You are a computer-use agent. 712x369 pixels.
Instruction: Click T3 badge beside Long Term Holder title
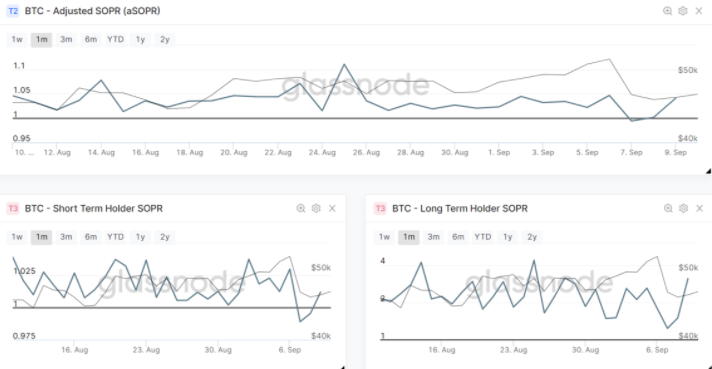pyautogui.click(x=380, y=208)
